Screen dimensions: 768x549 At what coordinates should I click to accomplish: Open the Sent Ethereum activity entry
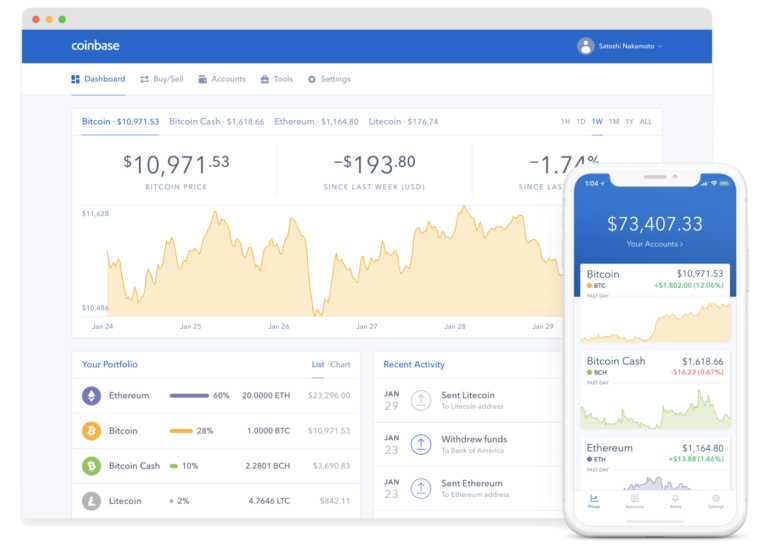coord(469,488)
